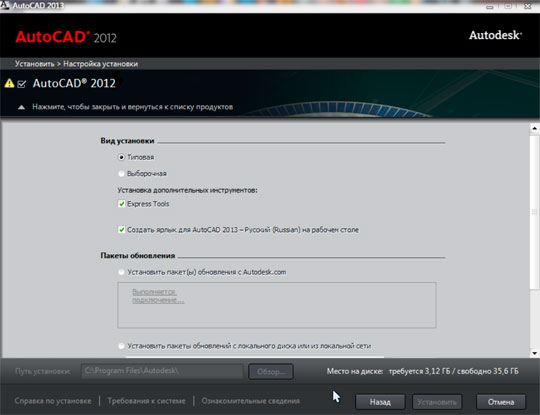
Task: Click the Назад button
Action: [x=380, y=402]
